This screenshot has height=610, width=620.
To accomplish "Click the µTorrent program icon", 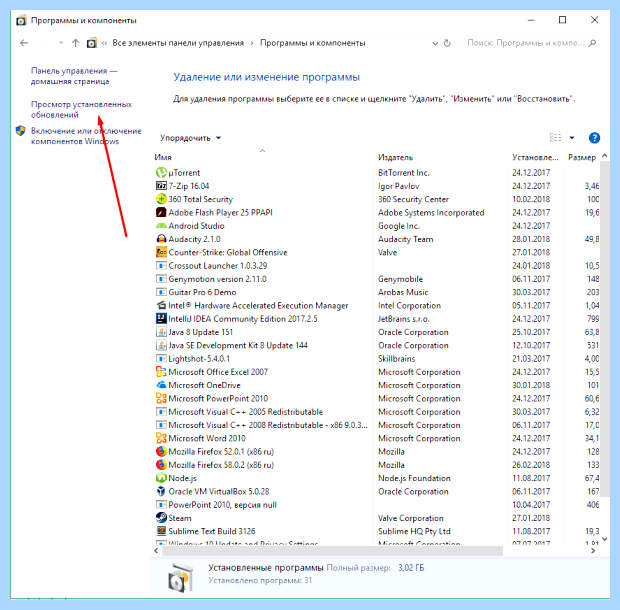I will (161, 173).
